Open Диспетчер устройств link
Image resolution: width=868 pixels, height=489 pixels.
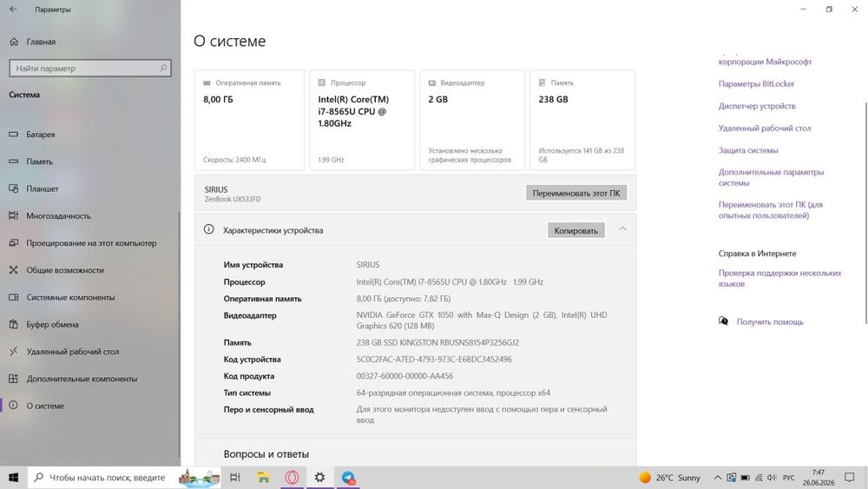pyautogui.click(x=757, y=106)
